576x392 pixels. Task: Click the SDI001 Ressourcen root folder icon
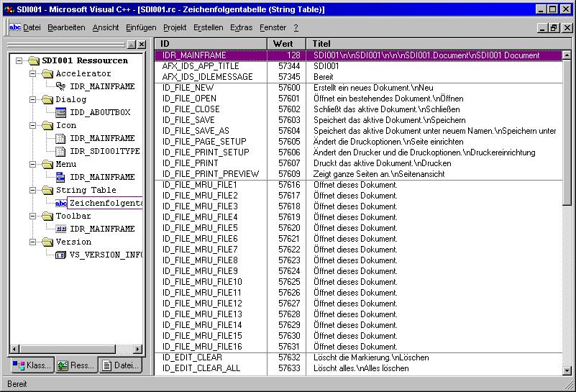pyautogui.click(x=34, y=60)
